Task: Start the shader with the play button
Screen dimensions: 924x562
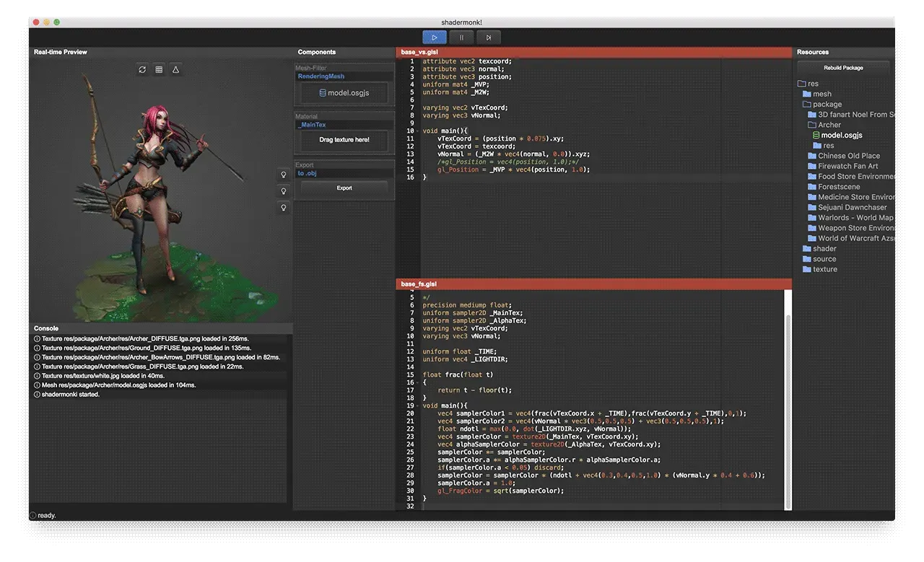Action: [x=435, y=38]
